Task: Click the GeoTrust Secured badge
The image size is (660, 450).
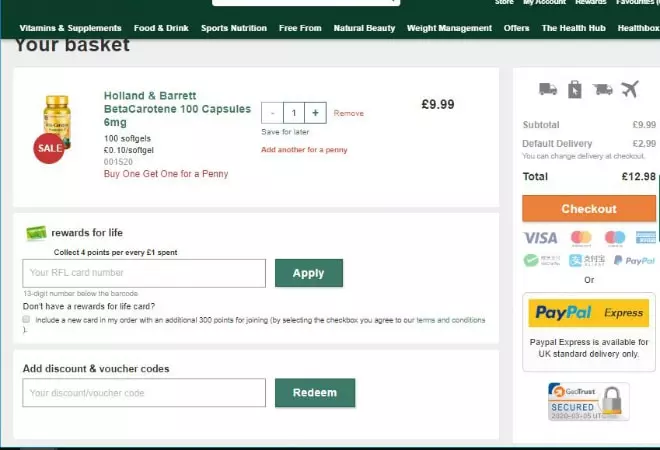Action: pos(588,402)
